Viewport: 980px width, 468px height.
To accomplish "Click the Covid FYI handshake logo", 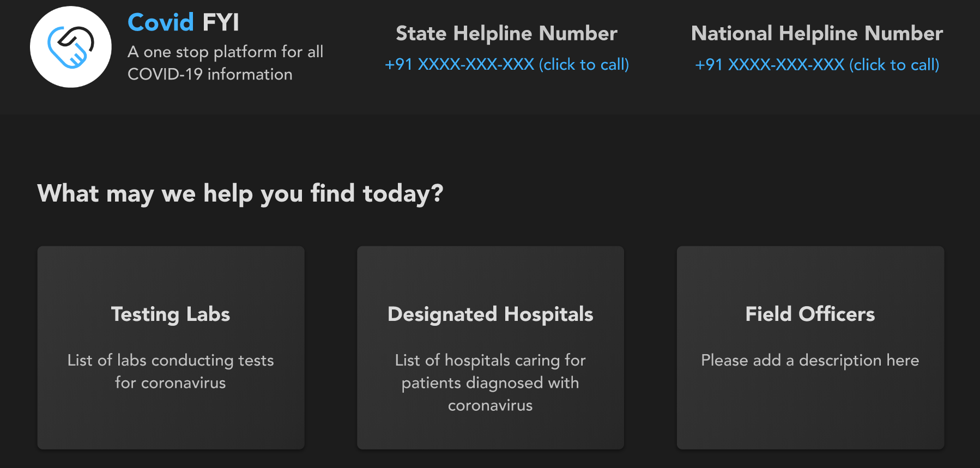I will pos(71,47).
